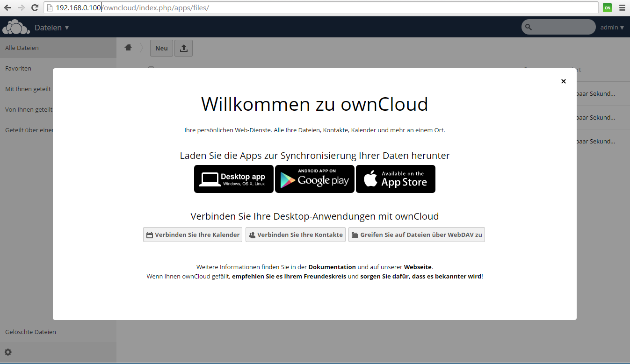Click the Neu button
The height and width of the screenshot is (364, 630).
[161, 48]
